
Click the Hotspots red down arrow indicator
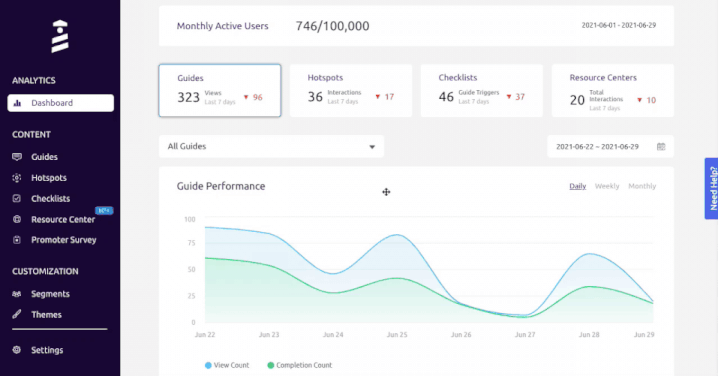(378, 97)
